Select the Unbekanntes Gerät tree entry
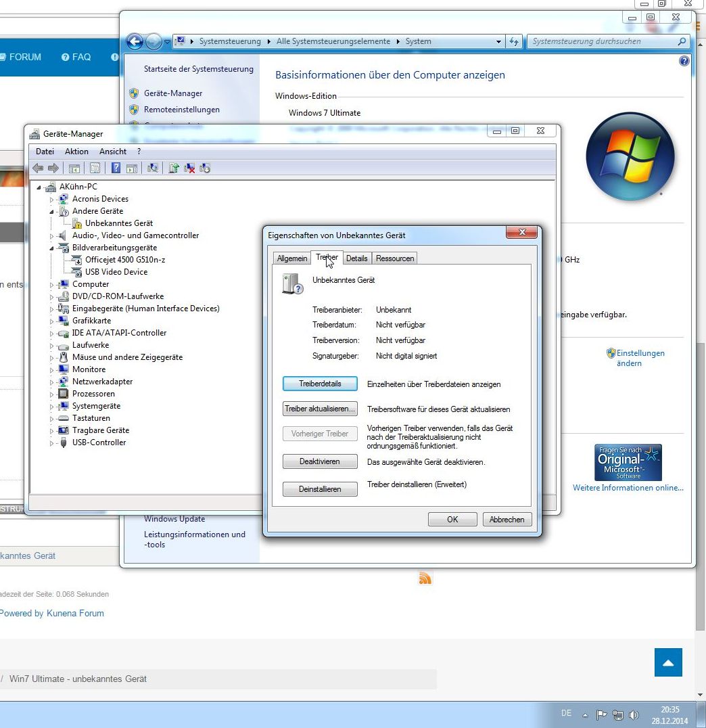The height and width of the screenshot is (728, 706). tap(119, 223)
